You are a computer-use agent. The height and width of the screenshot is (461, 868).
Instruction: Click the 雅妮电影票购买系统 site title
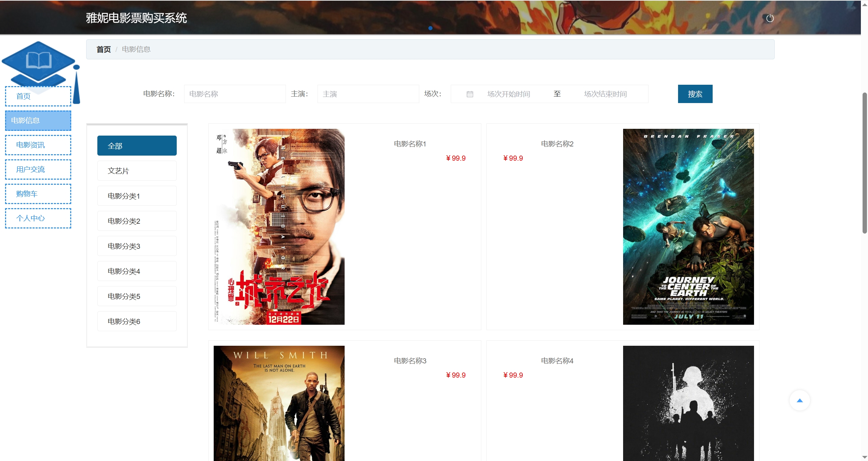click(136, 18)
